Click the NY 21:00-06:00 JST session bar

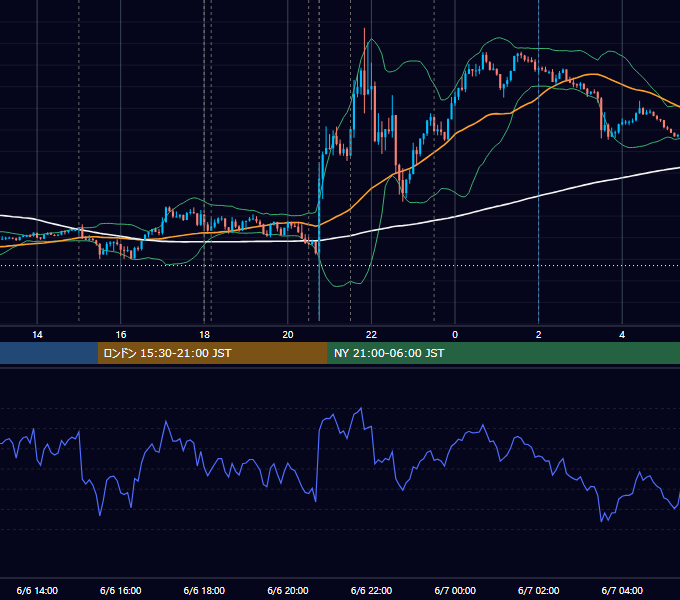coord(503,353)
